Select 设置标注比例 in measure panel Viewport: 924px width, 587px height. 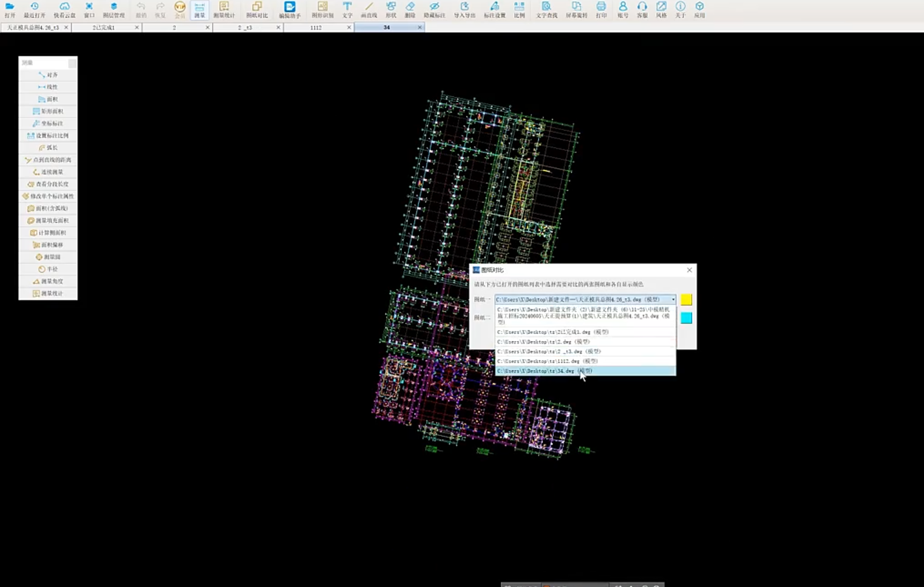(48, 135)
